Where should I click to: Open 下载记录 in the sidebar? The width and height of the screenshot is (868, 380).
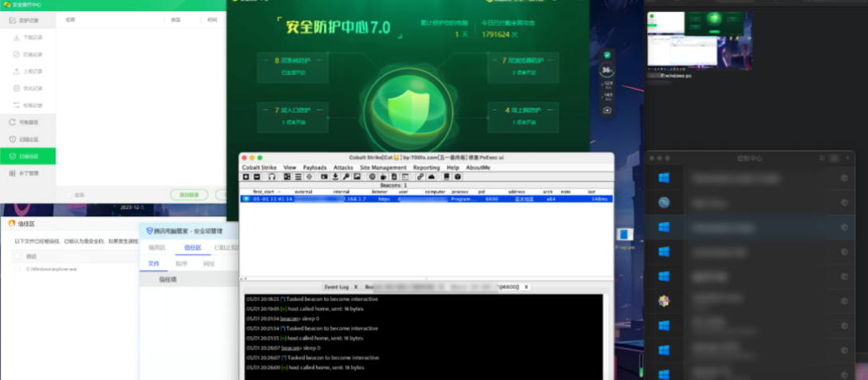(x=28, y=38)
